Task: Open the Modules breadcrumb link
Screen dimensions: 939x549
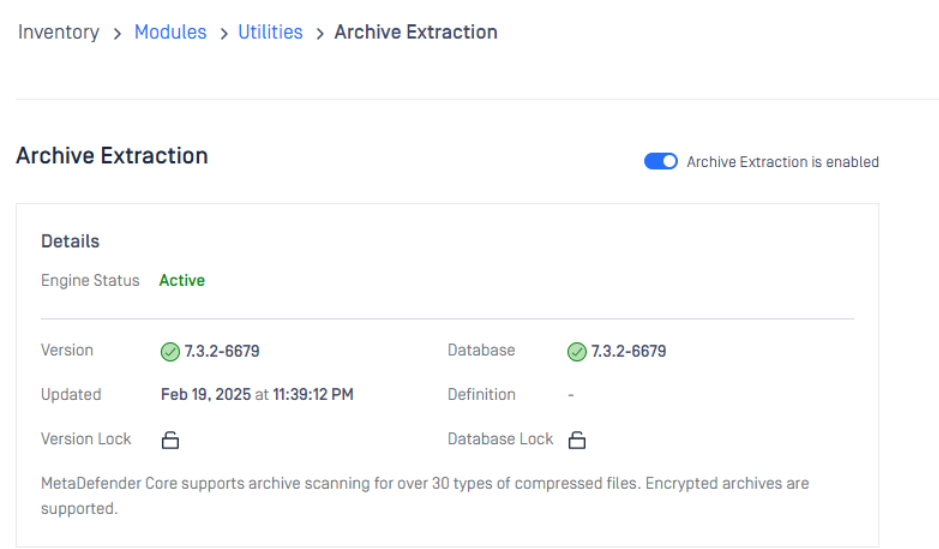Action: tap(170, 32)
